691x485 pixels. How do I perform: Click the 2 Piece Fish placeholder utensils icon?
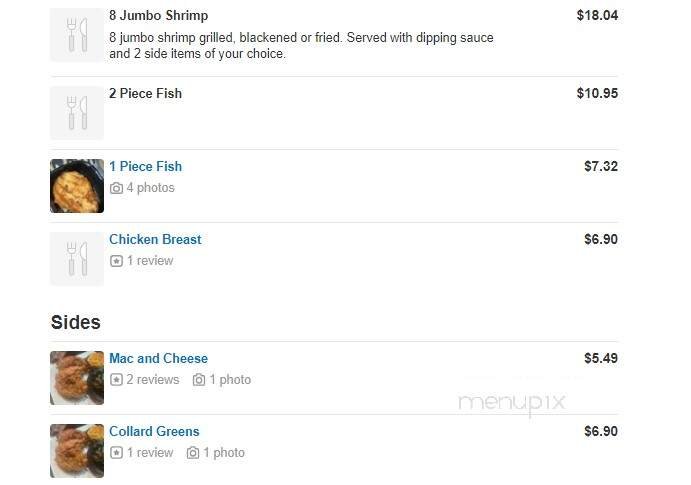tap(77, 113)
